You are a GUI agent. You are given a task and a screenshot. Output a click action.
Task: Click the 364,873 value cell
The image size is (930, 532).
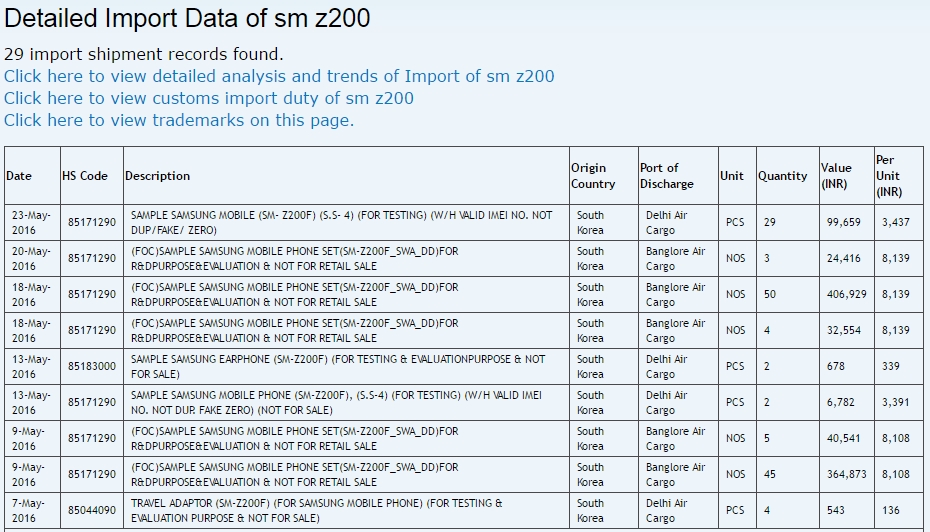(840, 474)
